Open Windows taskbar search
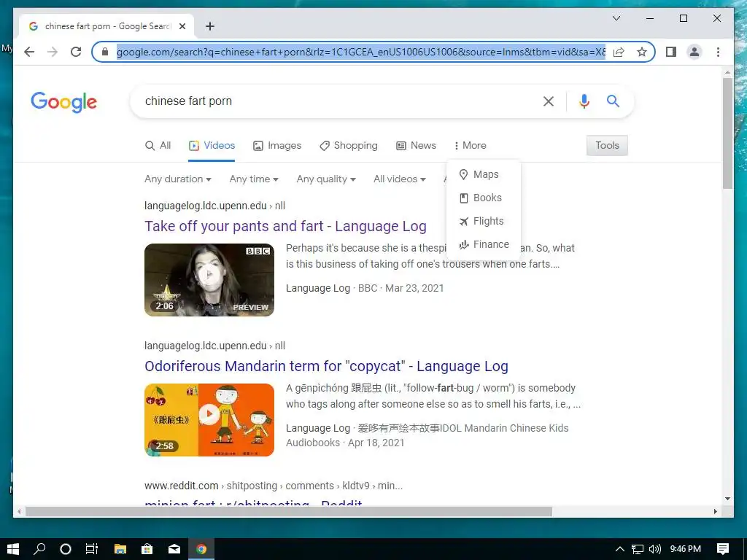The width and height of the screenshot is (747, 560). tap(39, 549)
